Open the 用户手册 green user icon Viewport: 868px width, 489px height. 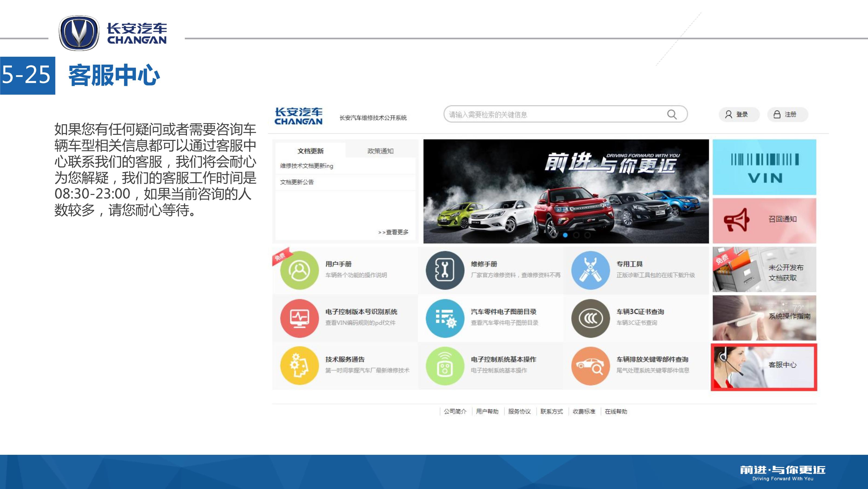[x=299, y=270]
